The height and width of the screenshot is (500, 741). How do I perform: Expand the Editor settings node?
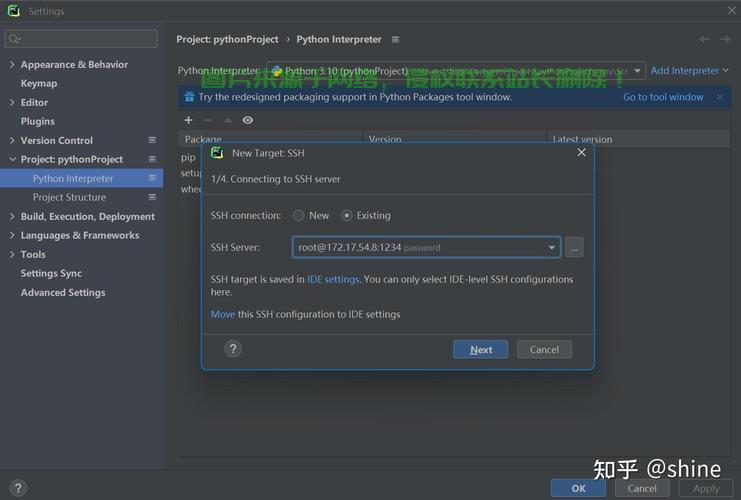tap(12, 102)
